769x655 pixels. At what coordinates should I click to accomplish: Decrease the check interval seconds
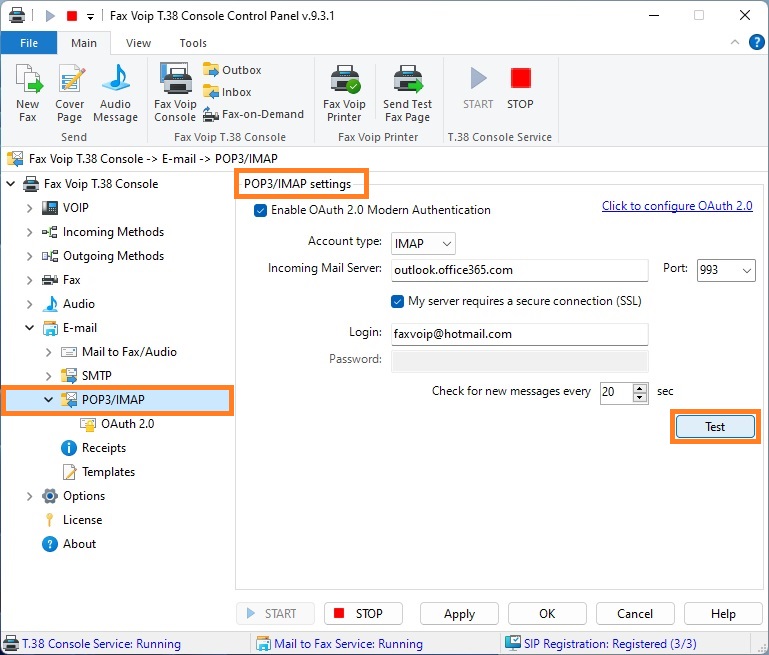coord(640,398)
